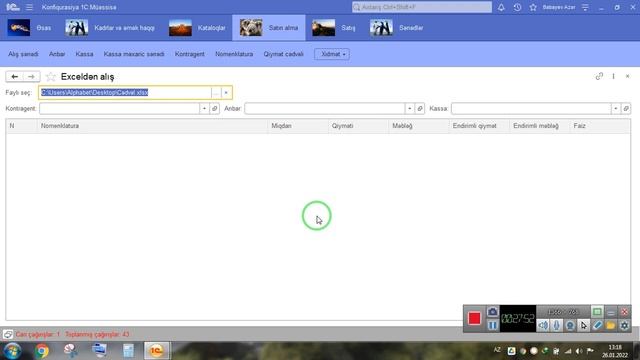
Task: Open favorites star in title bar
Action: pyautogui.click(x=533, y=7)
